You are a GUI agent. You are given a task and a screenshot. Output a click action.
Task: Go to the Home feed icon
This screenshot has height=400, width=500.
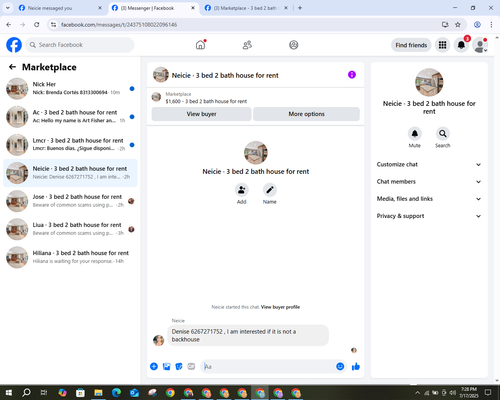[201, 45]
